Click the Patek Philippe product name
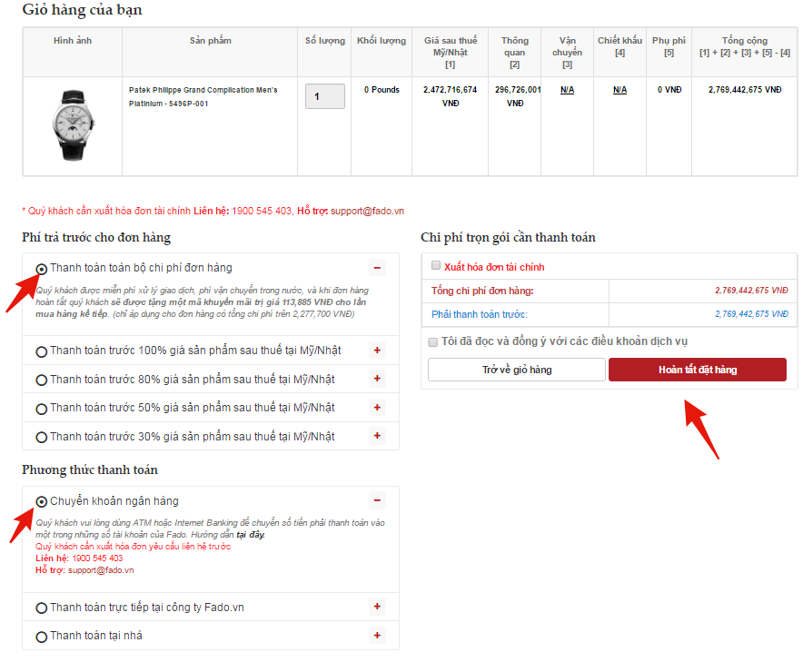Viewport: 803px width, 672px height. pyautogui.click(x=203, y=97)
